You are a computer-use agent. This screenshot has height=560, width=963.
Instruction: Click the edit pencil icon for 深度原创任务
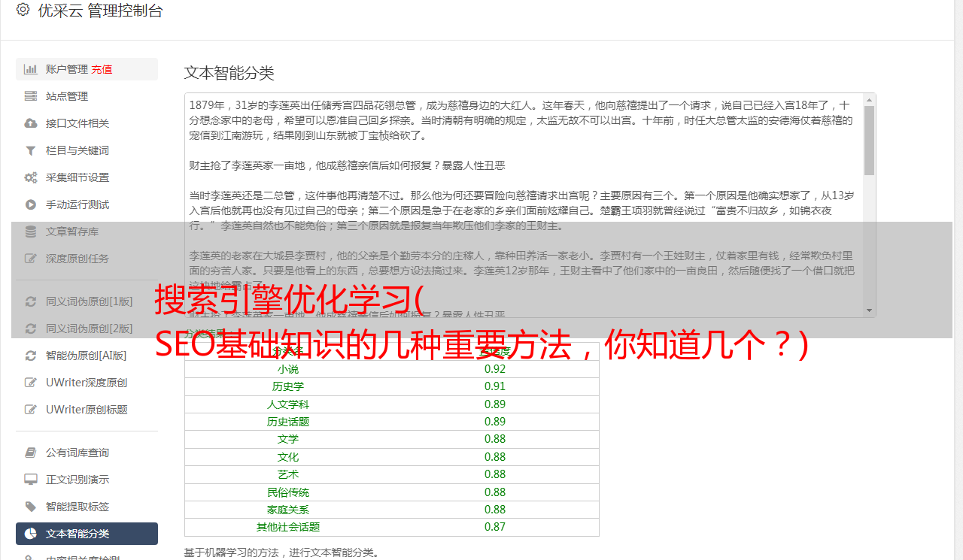[31, 259]
